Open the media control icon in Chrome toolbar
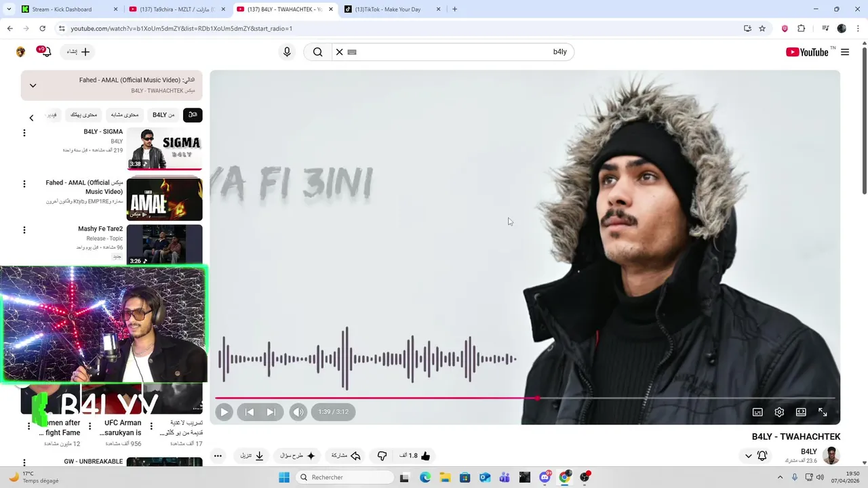868x488 pixels. 825,28
